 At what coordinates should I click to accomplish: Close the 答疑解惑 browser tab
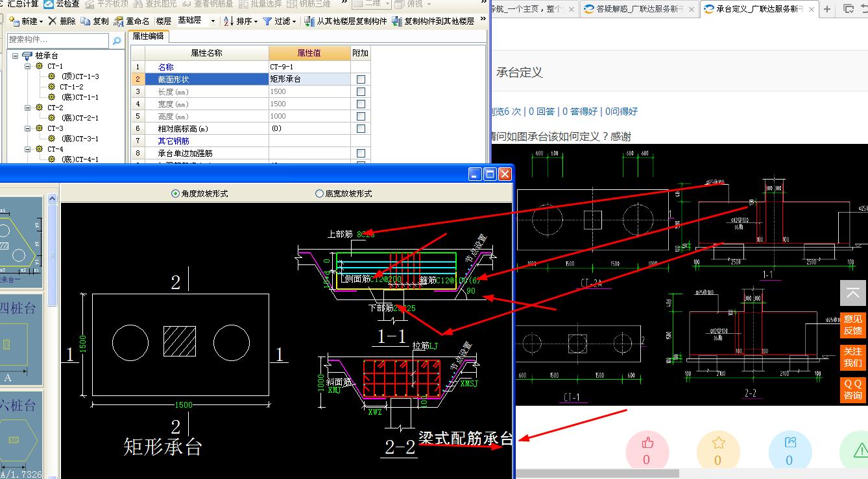point(691,10)
